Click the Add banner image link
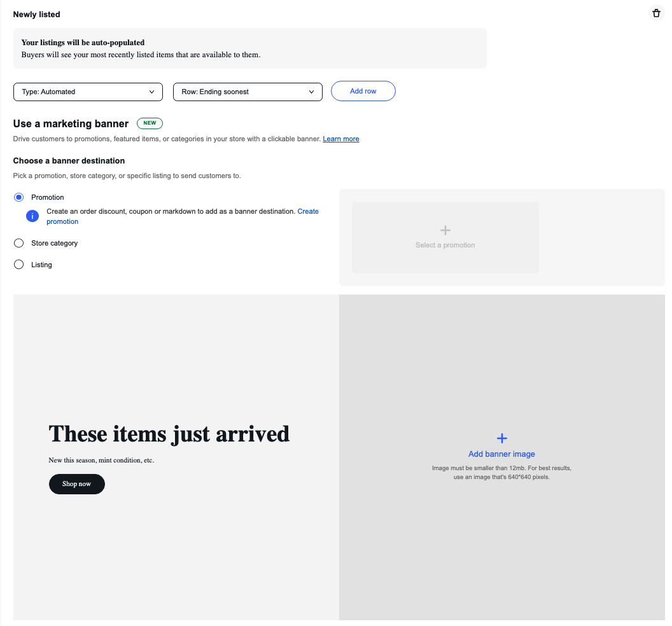This screenshot has height=626, width=672. [501, 454]
